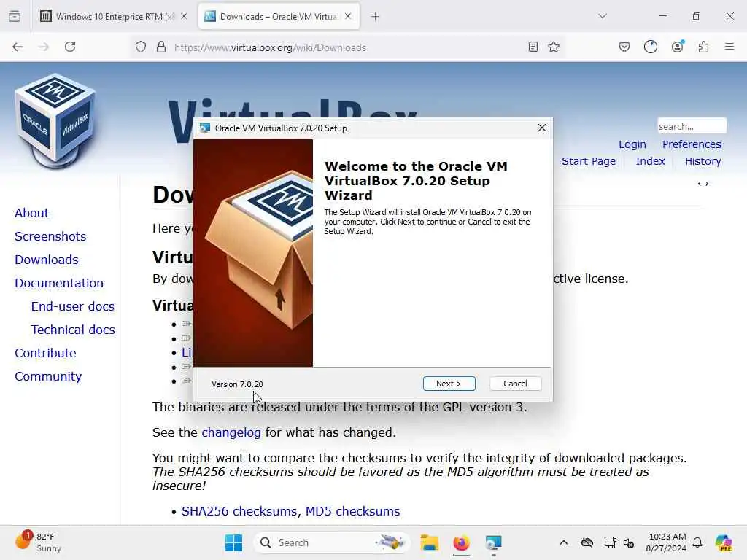Open About in the sidebar
Image resolution: width=747 pixels, height=560 pixels.
(x=31, y=213)
